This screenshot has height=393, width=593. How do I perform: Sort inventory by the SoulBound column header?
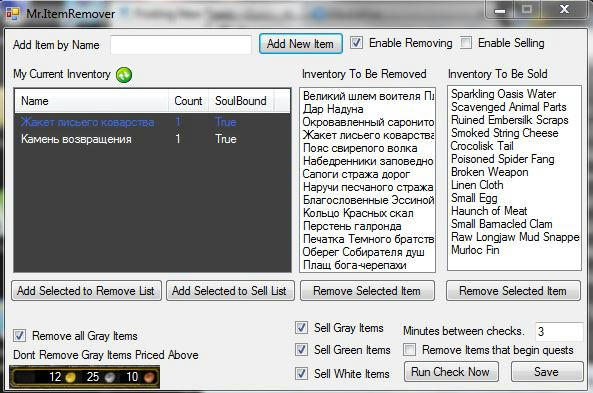pos(241,101)
